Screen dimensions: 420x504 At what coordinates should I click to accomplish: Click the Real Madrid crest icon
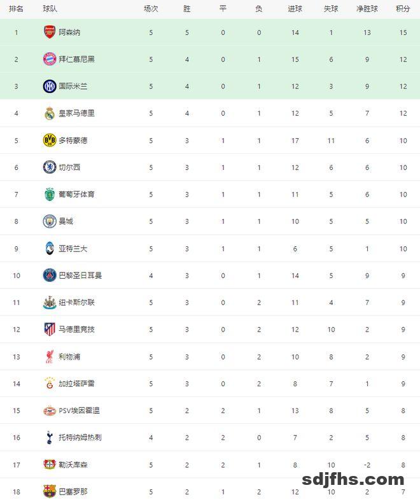tap(50, 113)
